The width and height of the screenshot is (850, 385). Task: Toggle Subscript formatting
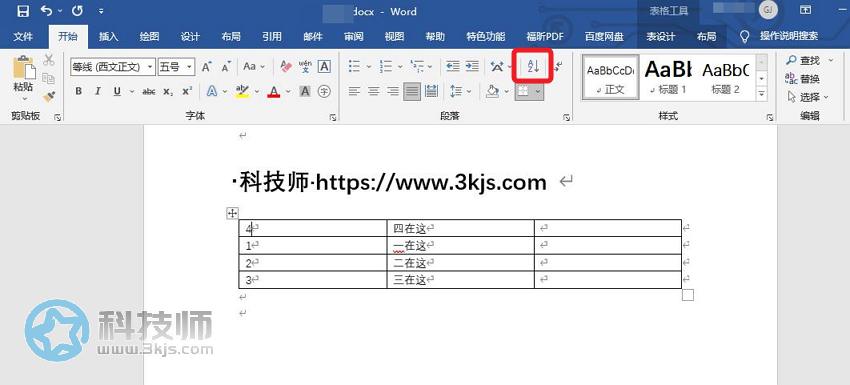[168, 92]
